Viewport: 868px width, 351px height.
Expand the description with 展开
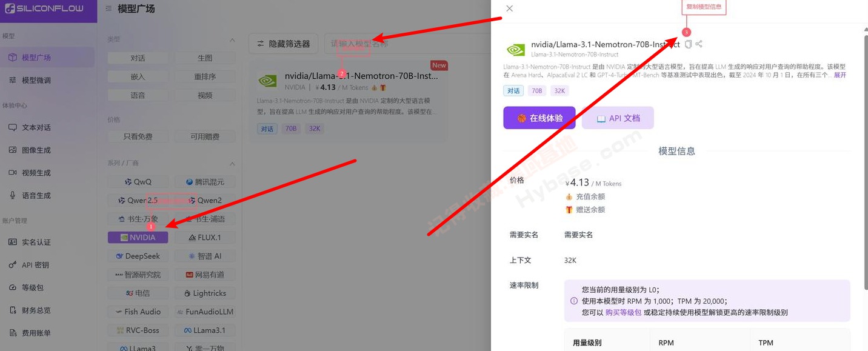click(x=840, y=75)
